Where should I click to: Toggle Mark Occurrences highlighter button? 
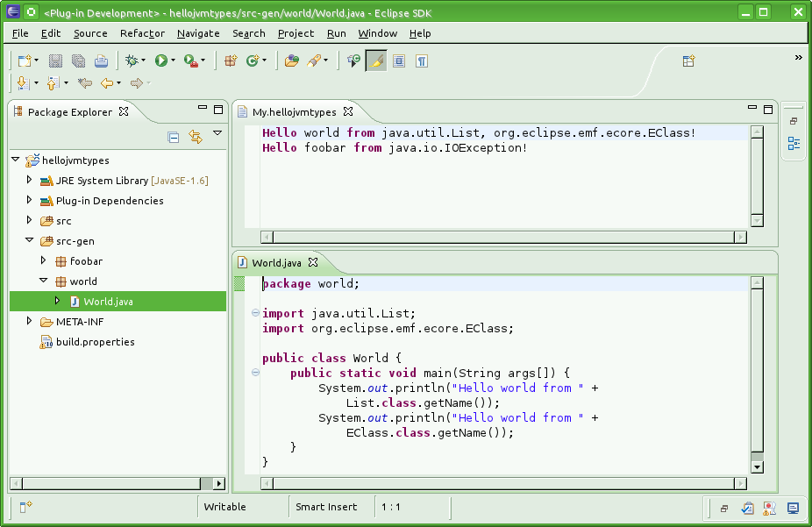tap(376, 61)
